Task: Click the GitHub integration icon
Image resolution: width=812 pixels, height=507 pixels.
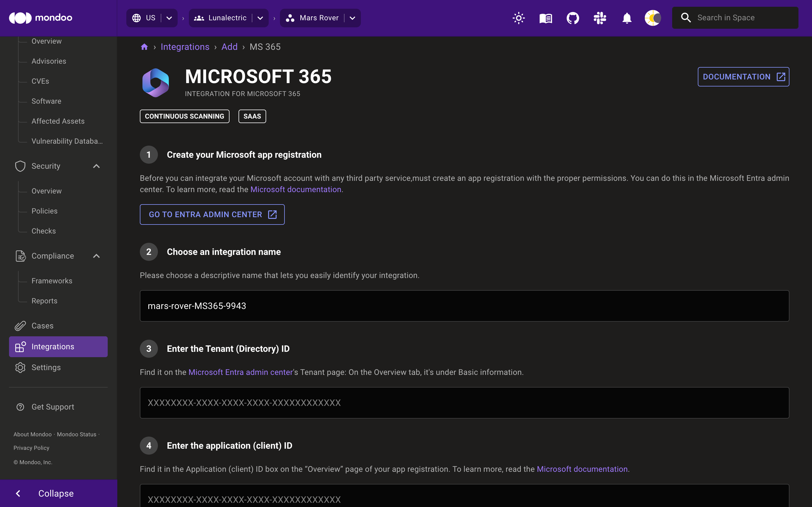Action: 572,17
